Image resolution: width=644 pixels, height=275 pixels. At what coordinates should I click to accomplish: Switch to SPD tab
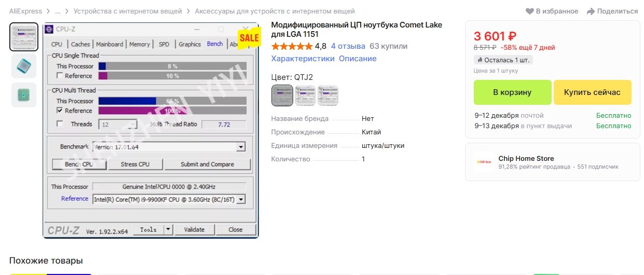point(164,45)
